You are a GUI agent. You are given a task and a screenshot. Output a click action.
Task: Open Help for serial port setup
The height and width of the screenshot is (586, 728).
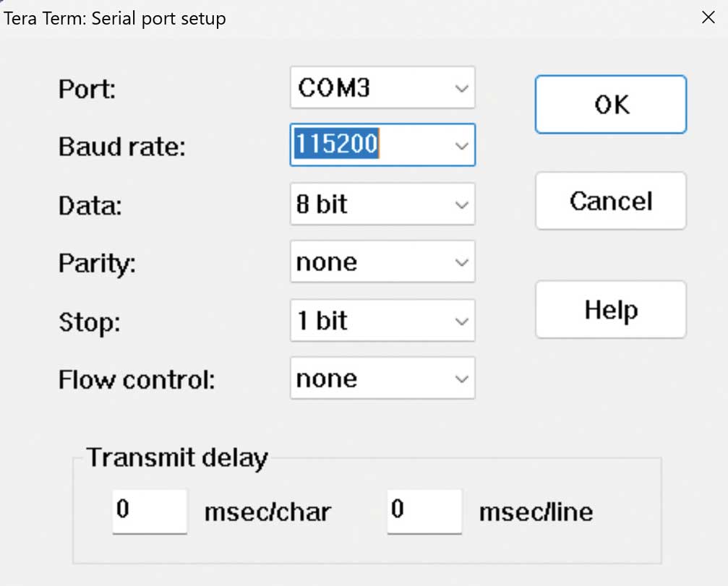[x=611, y=310]
